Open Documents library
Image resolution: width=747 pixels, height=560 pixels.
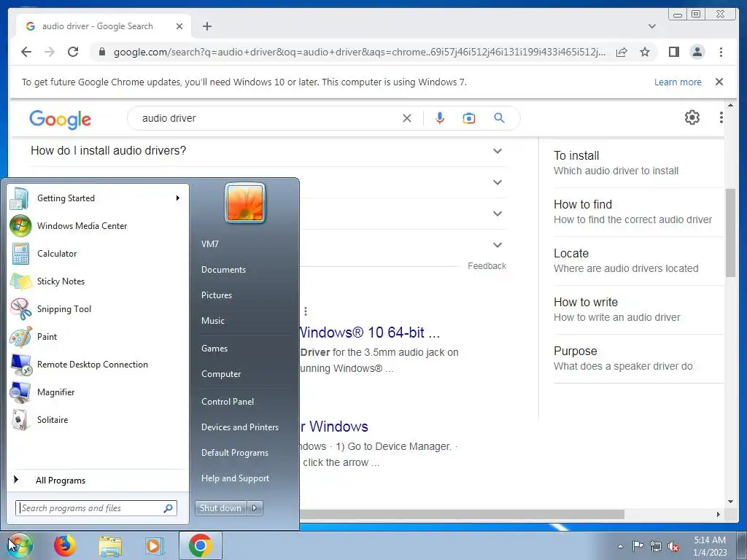click(244, 270)
